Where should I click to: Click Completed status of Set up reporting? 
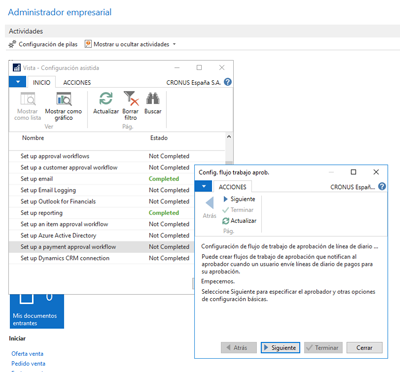coord(164,213)
